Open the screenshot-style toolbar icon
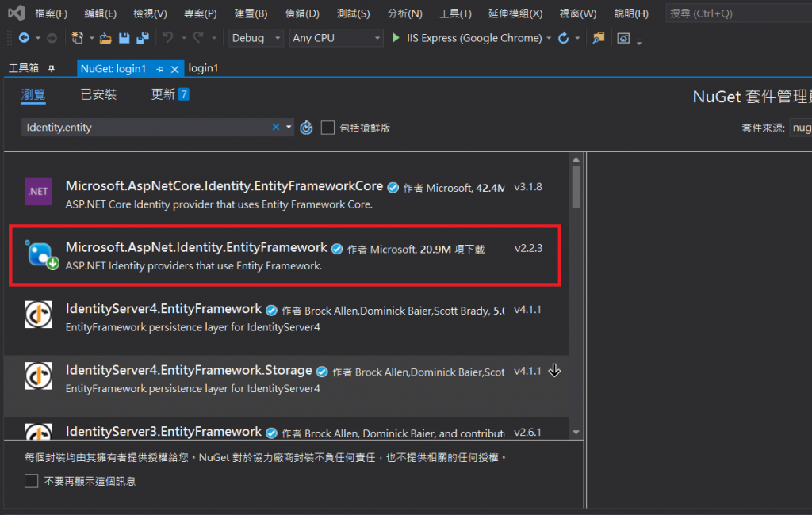812x515 pixels. click(x=623, y=38)
